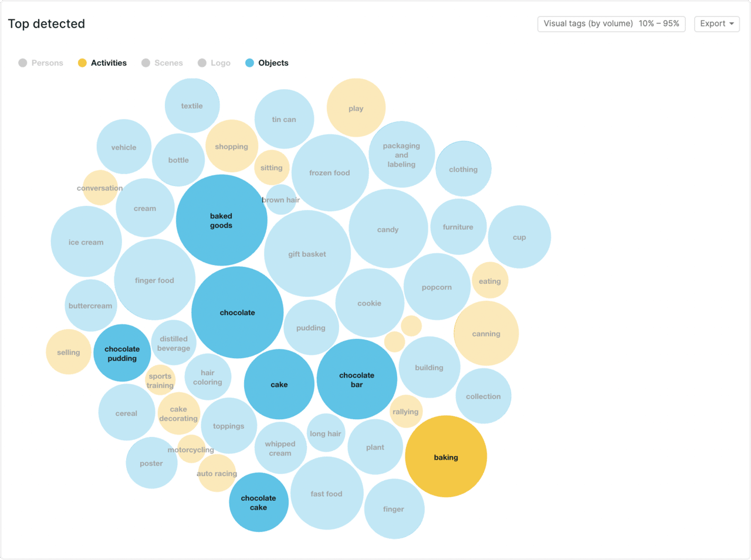Open the Export dropdown

coord(717,23)
